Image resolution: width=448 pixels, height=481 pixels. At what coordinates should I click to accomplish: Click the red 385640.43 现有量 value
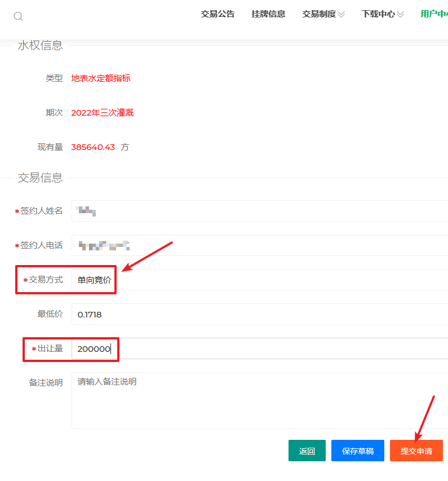93,147
